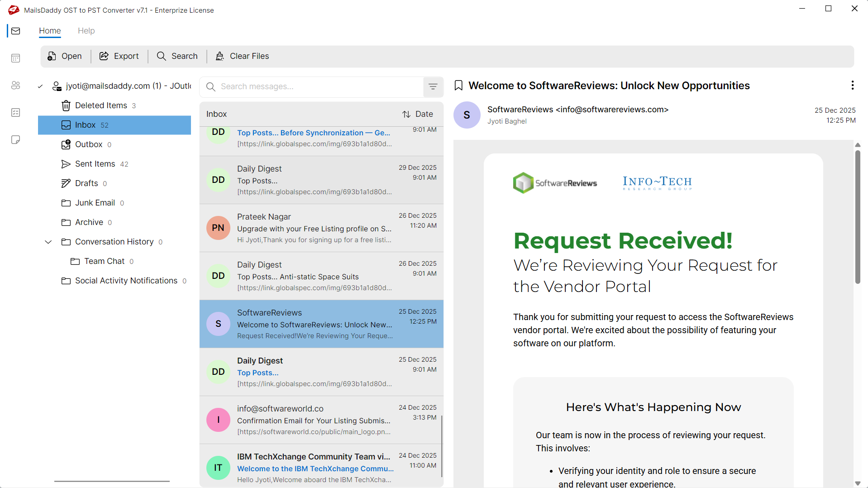Image resolution: width=868 pixels, height=488 pixels.
Task: Open the Contacts view sidebar icon
Action: [x=16, y=85]
